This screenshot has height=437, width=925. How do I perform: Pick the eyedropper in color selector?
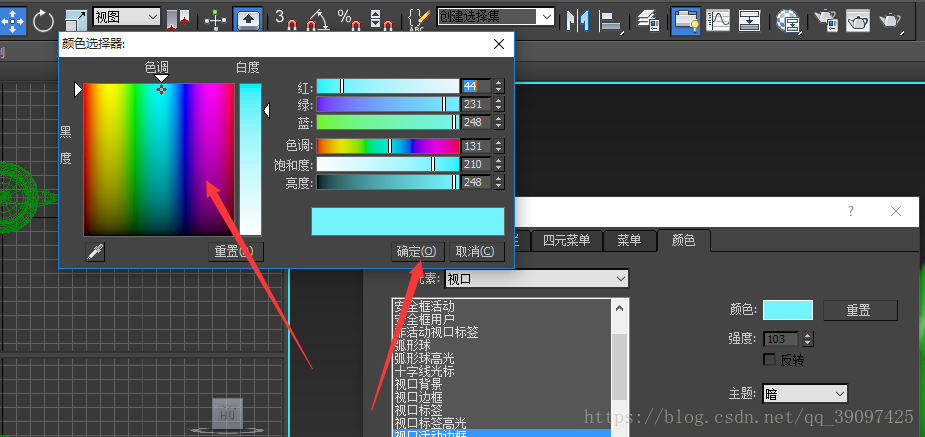coord(94,252)
